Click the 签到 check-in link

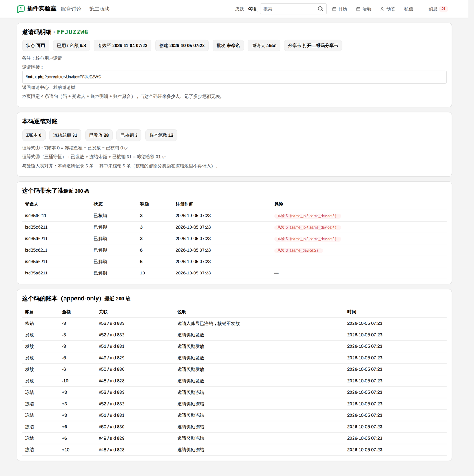(x=253, y=9)
